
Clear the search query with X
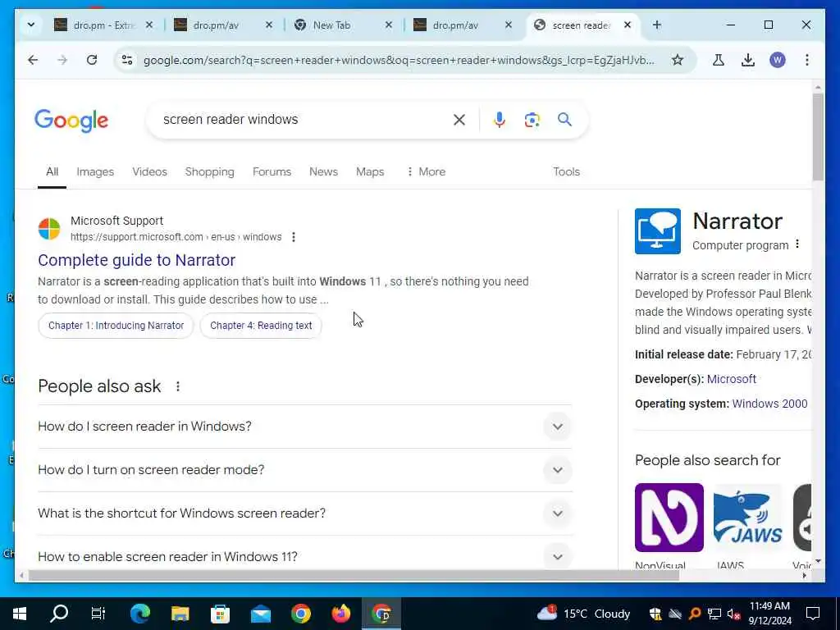click(x=459, y=120)
